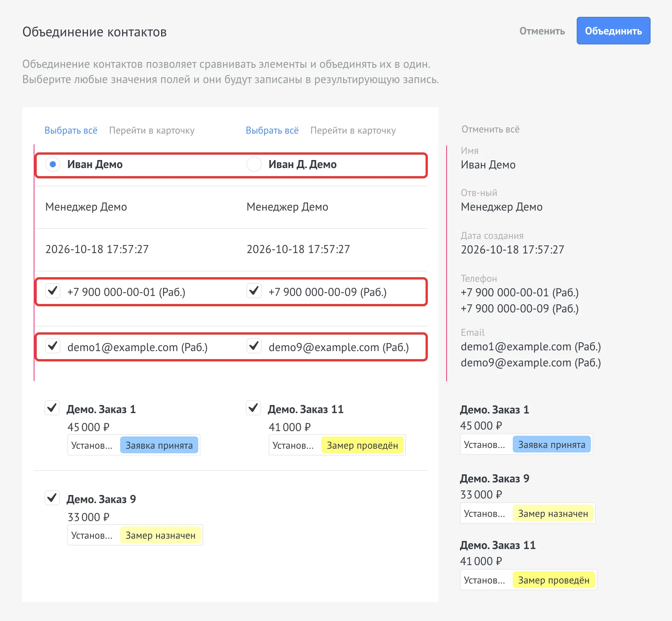Click the Иван Демо name in result column

click(488, 165)
